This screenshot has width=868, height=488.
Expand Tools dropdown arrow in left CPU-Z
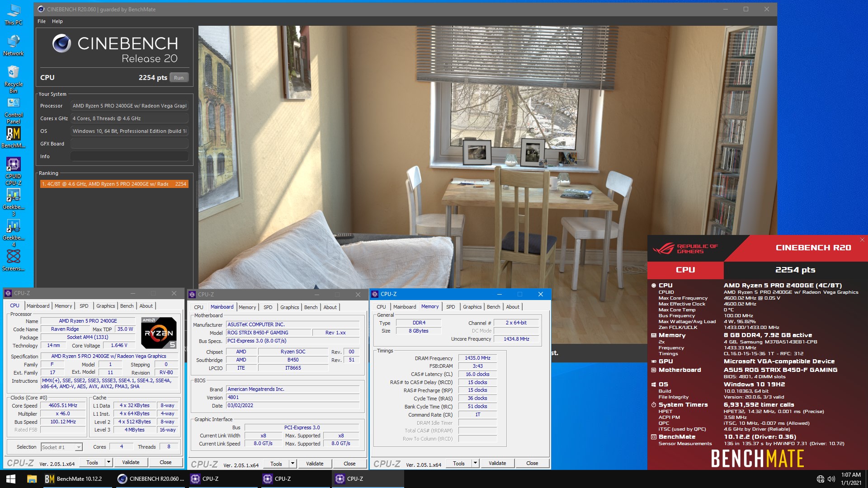tap(108, 462)
